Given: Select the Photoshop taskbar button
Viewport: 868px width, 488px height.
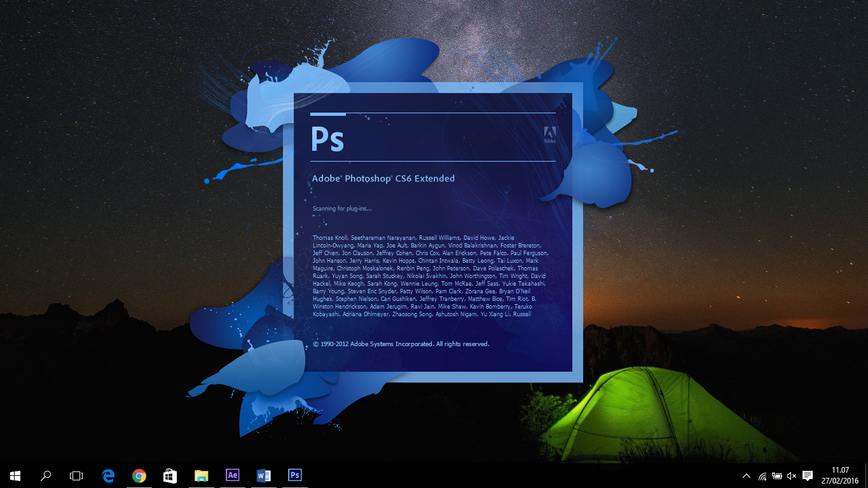Looking at the screenshot, I should 294,475.
